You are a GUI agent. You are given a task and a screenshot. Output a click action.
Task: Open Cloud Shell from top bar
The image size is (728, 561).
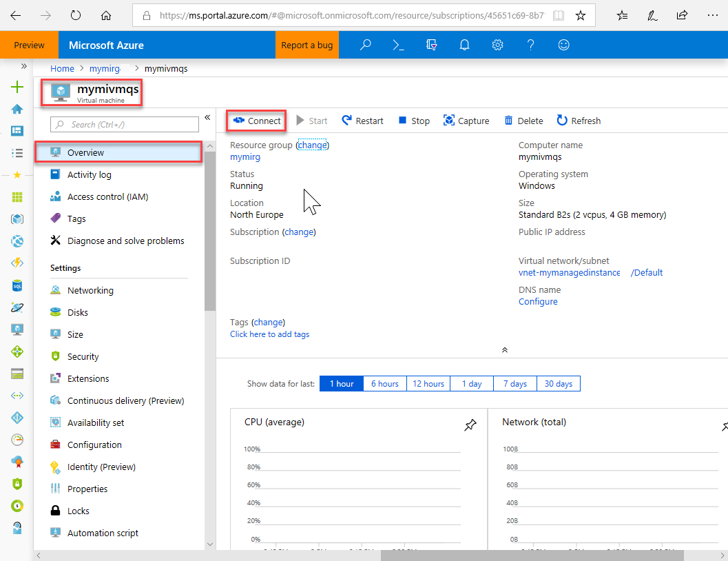coord(398,45)
